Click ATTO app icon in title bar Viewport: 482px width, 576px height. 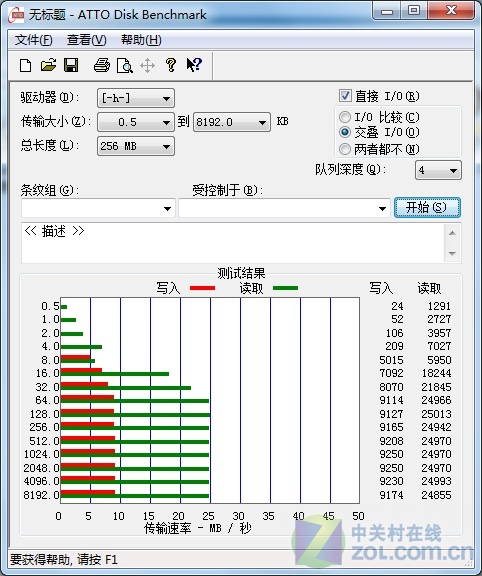[16, 15]
